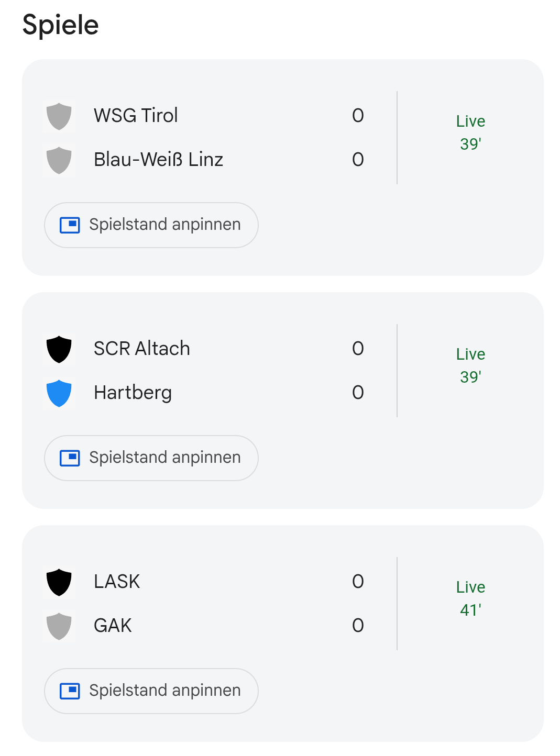
Task: Click the blue Hartberg shield icon
Action: (x=59, y=393)
